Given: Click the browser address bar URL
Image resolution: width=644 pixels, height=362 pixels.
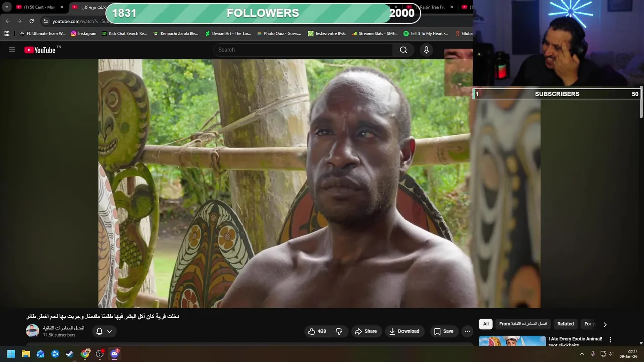Looking at the screenshot, I should click(x=80, y=21).
